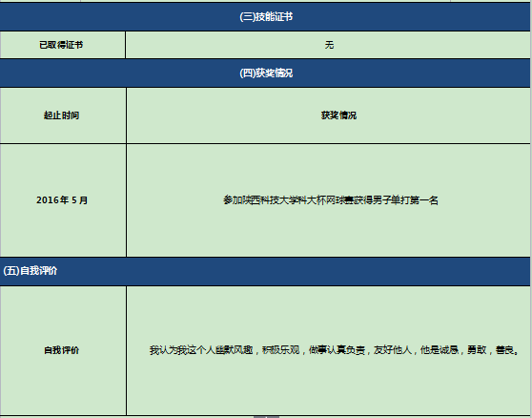Click the (四)获奖情况 dark blue section header
This screenshot has height=418, width=532.
point(265,73)
